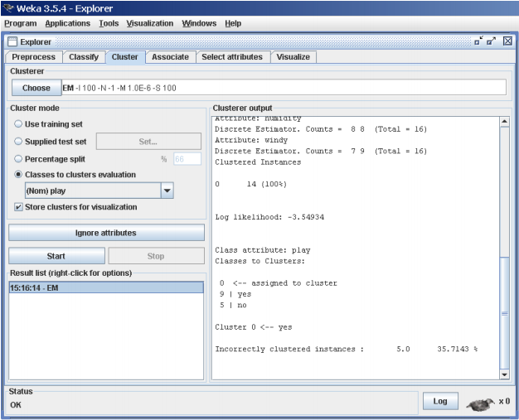Open the (Nom) play class dropdown
The height and width of the screenshot is (420, 519).
[x=167, y=191]
